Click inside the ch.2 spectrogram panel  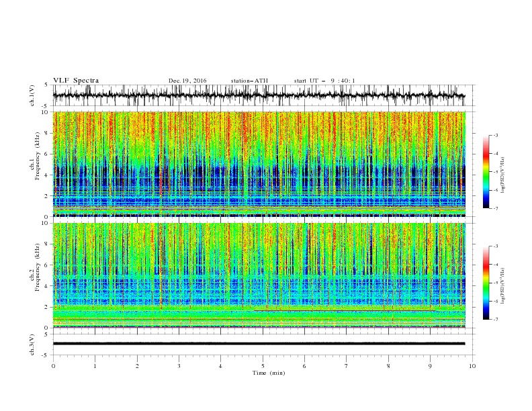click(x=259, y=275)
